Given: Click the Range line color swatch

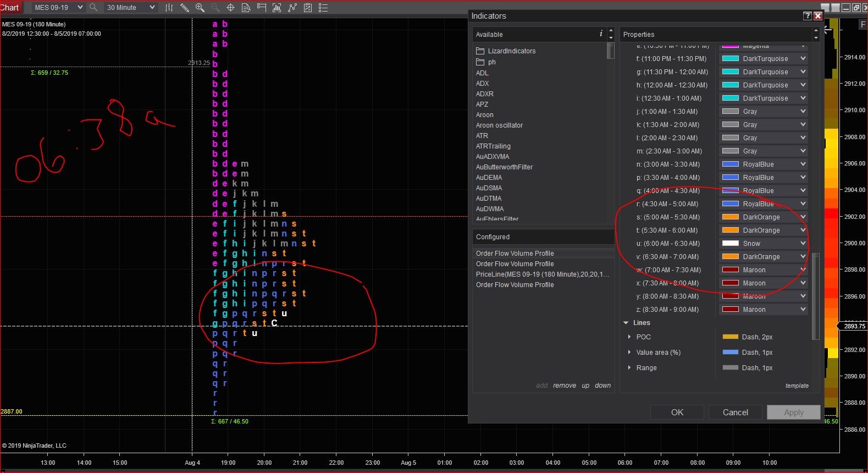Looking at the screenshot, I should pyautogui.click(x=731, y=368).
